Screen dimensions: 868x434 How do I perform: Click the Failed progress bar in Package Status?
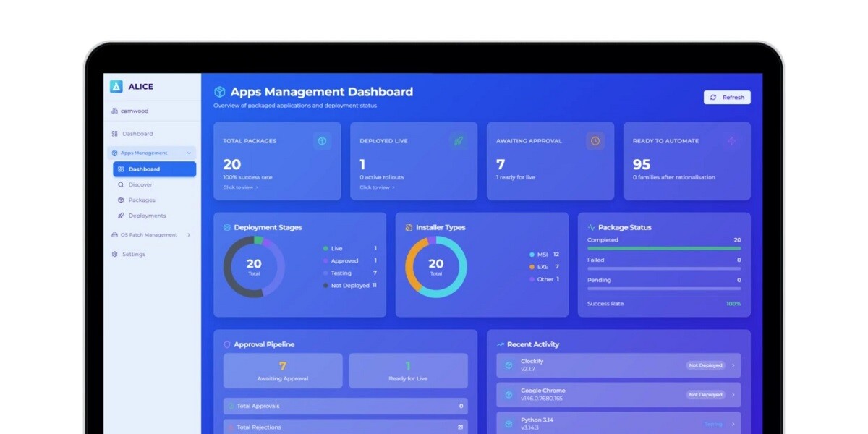[x=664, y=268]
